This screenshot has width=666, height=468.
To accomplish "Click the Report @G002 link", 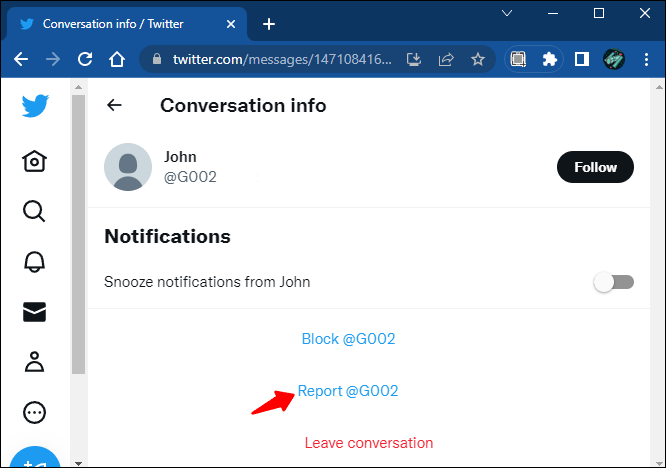I will point(348,391).
